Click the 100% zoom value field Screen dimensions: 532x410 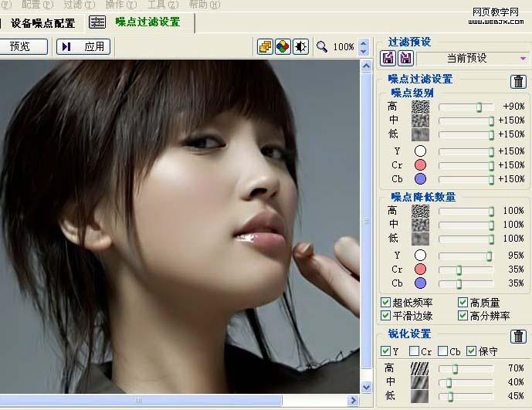[x=344, y=47]
